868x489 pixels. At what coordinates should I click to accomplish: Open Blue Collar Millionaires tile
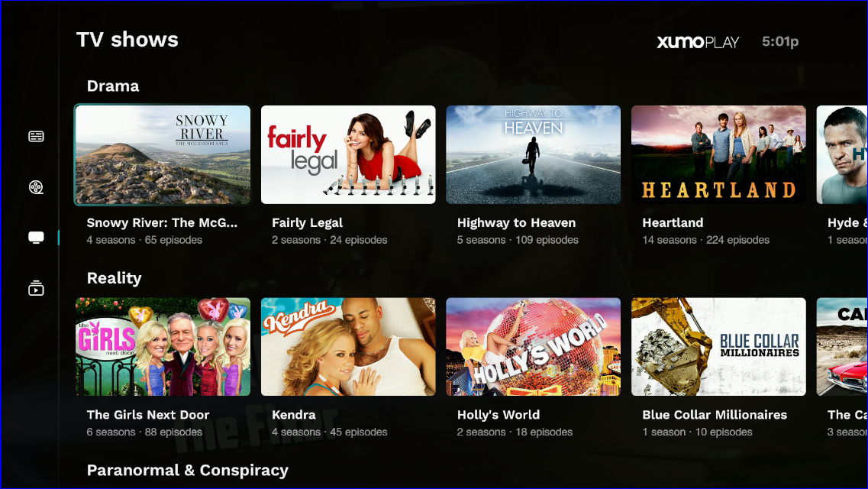718,347
